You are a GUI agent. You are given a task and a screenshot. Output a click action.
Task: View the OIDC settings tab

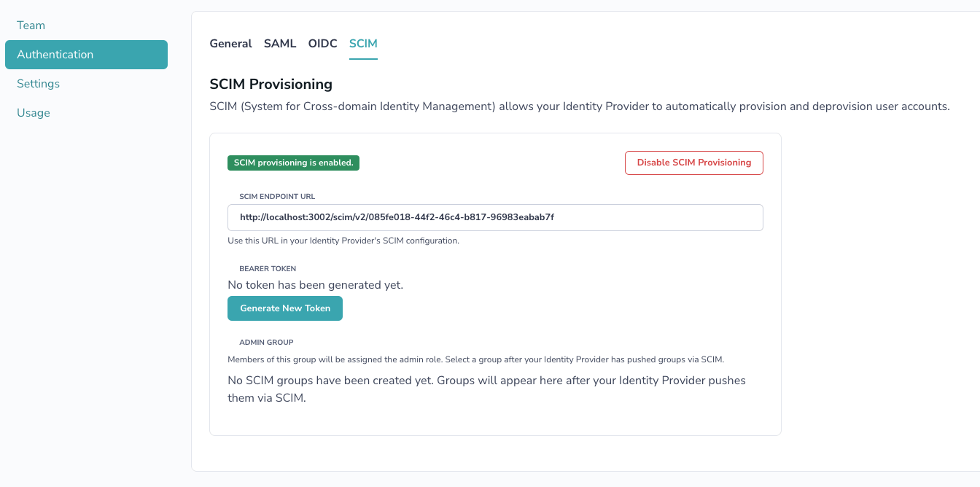click(322, 43)
